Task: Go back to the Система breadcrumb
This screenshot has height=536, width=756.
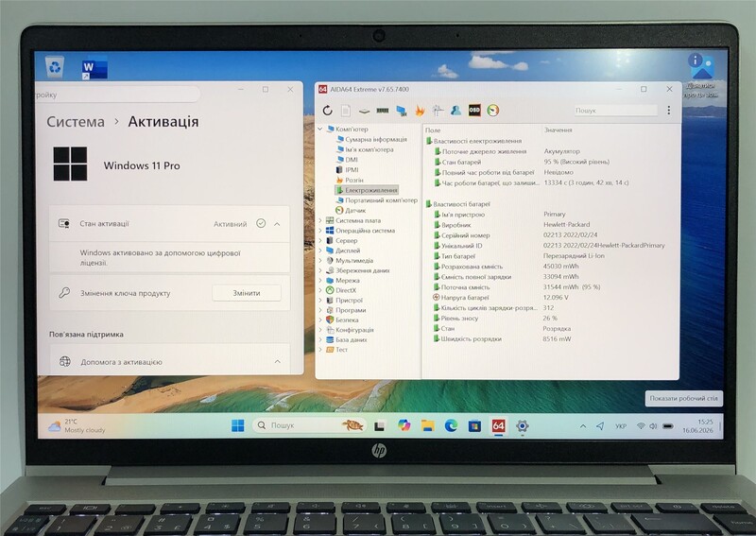Action: [x=76, y=122]
